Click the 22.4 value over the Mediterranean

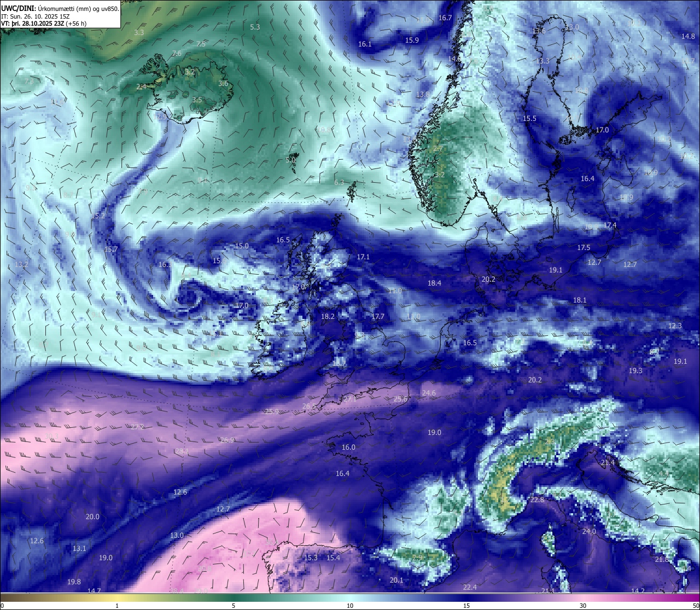point(470,587)
